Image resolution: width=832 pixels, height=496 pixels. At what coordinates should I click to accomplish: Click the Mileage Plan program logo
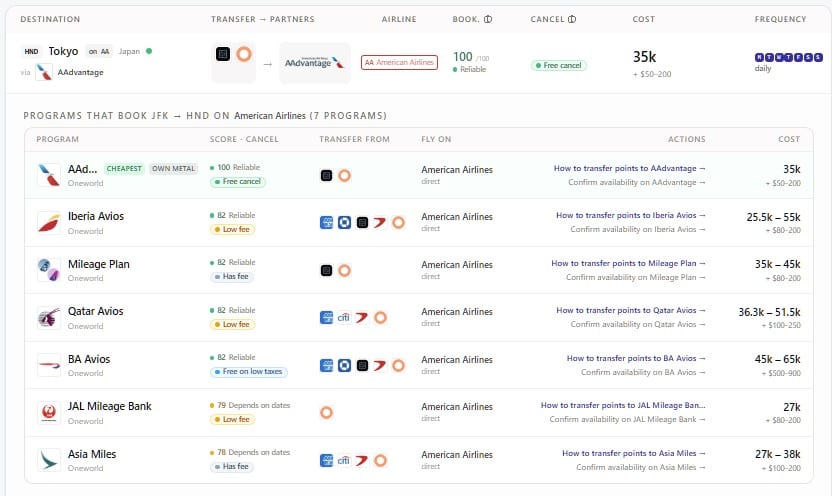tap(49, 270)
